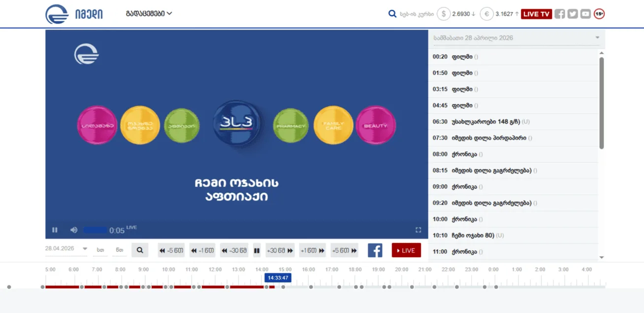Viewport: 644px width, 313px height.
Task: Select the 04:45 ფილმი schedule entry
Action: click(513, 105)
